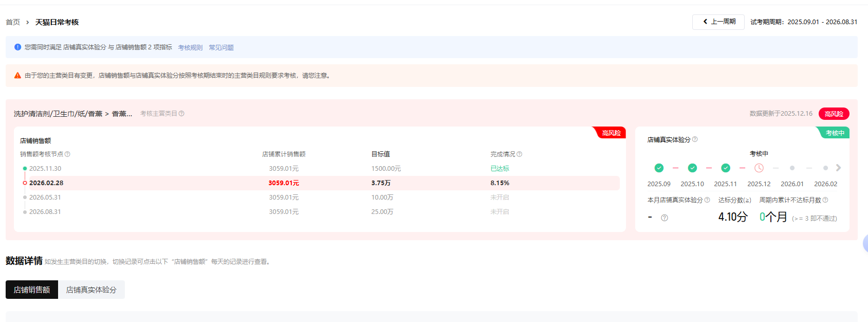The height and width of the screenshot is (322, 868).
Task: Click the 天猫日常考核 breadcrumb title
Action: (57, 22)
